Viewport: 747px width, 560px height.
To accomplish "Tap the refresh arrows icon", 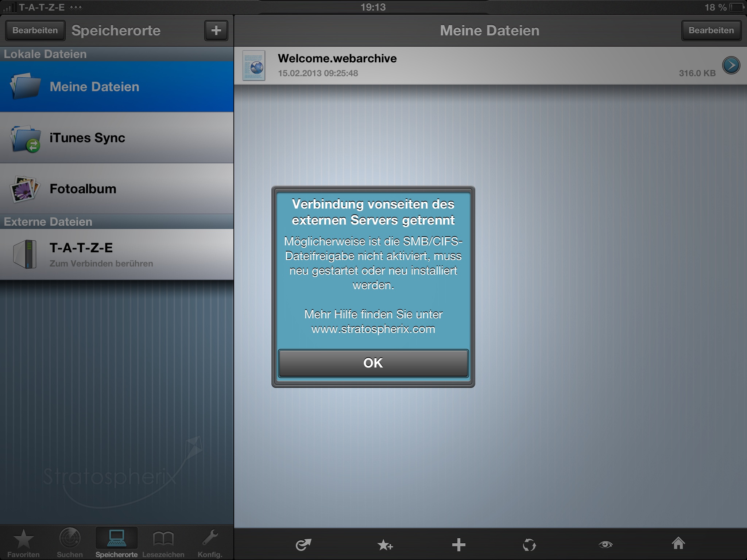I will coord(529,545).
